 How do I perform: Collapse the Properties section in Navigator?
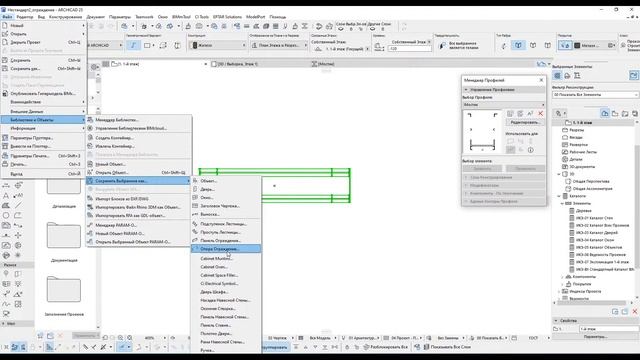[556, 321]
